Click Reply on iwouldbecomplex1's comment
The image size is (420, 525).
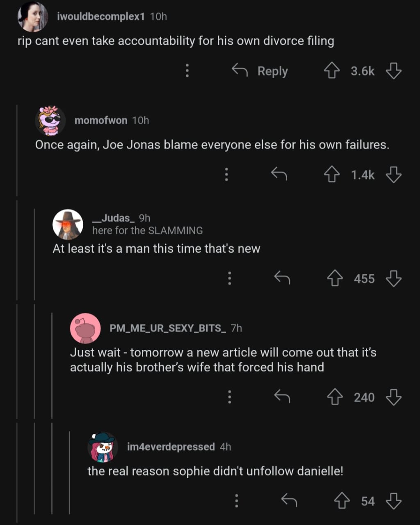point(260,71)
